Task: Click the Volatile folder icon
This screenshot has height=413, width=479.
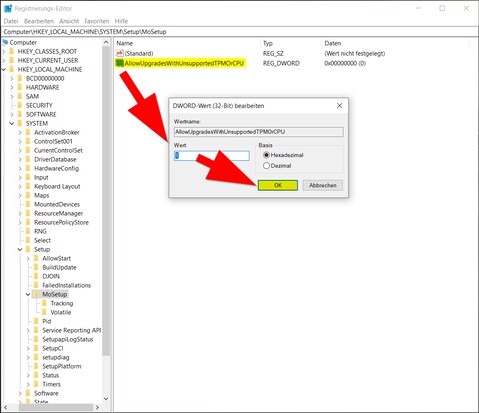Action: 44,312
